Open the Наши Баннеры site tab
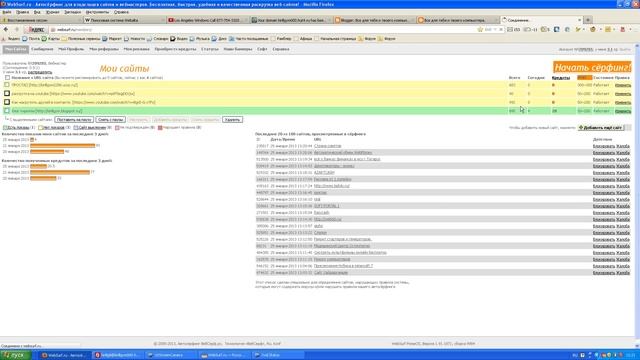640x360 pixels. pos(238,49)
